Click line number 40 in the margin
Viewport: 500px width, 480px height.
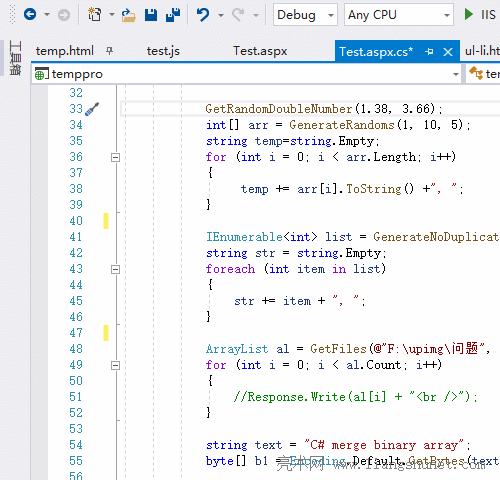coord(76,221)
